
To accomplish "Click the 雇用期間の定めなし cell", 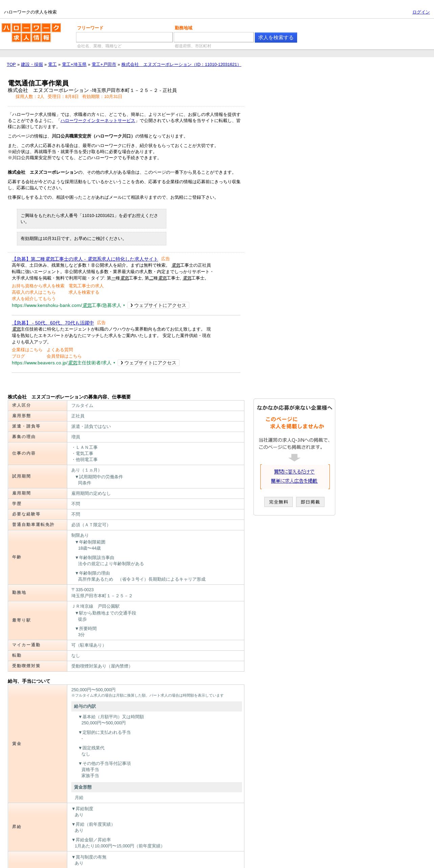I will point(155,493).
